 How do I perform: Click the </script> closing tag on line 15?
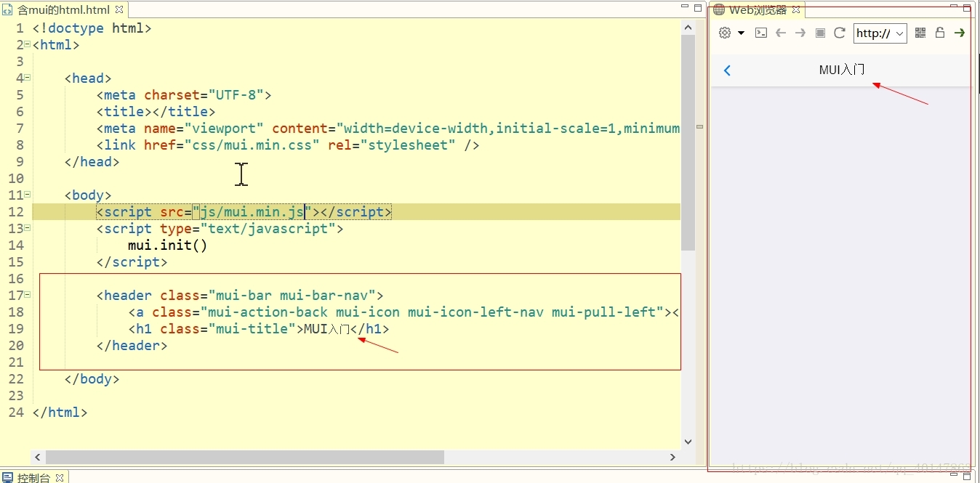point(132,262)
